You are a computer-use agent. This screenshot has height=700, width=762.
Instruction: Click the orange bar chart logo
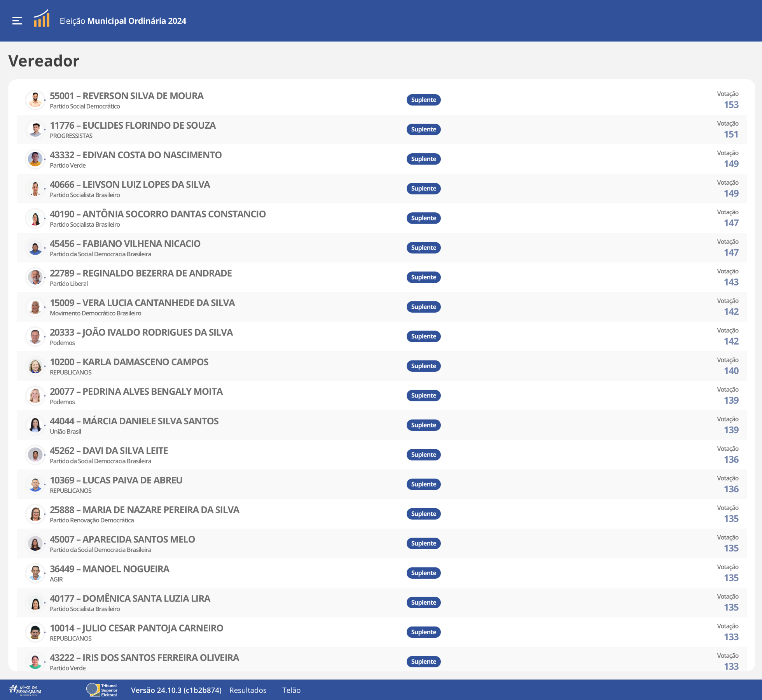[42, 19]
